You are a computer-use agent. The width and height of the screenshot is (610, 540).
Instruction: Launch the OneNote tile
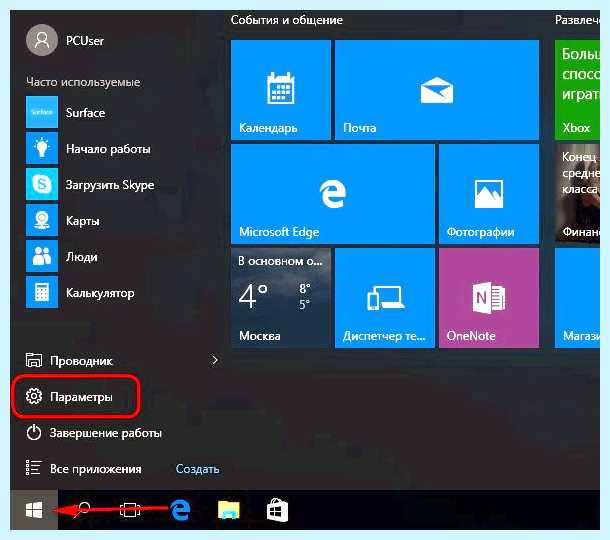point(489,298)
